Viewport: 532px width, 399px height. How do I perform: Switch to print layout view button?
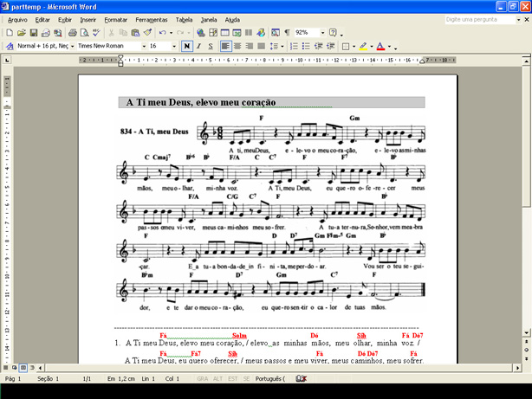tap(23, 368)
